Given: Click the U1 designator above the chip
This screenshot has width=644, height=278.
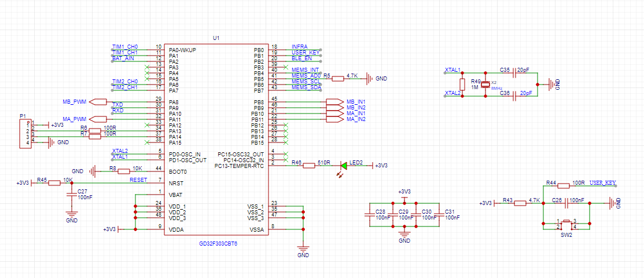Looking at the screenshot, I should click(216, 38).
